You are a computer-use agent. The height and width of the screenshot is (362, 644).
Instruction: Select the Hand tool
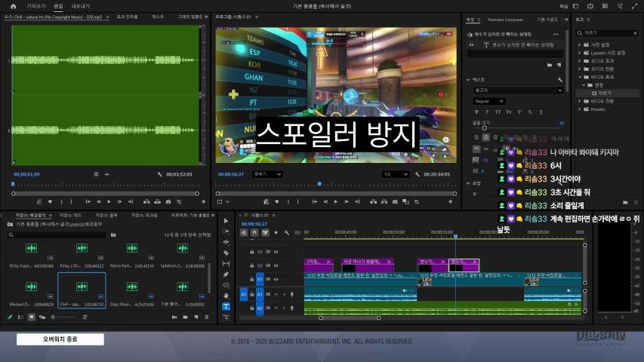pos(226,296)
